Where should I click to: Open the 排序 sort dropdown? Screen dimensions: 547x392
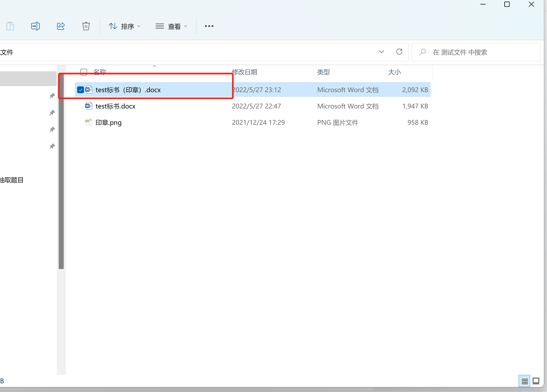(125, 26)
